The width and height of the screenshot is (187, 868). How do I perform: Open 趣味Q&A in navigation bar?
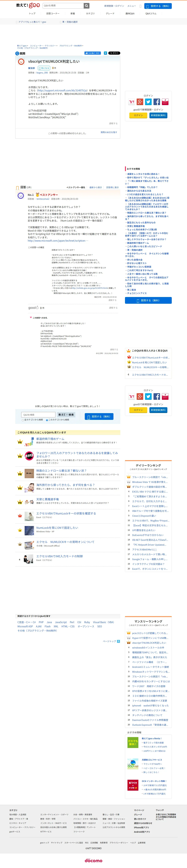click(130, 14)
